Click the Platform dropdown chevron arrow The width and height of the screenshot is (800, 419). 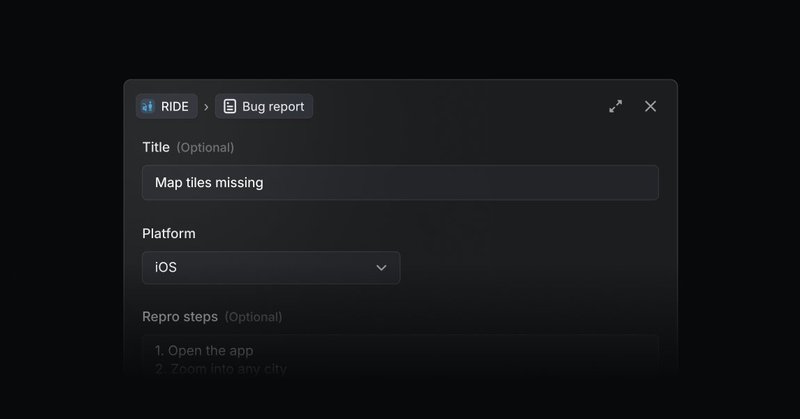tap(381, 267)
